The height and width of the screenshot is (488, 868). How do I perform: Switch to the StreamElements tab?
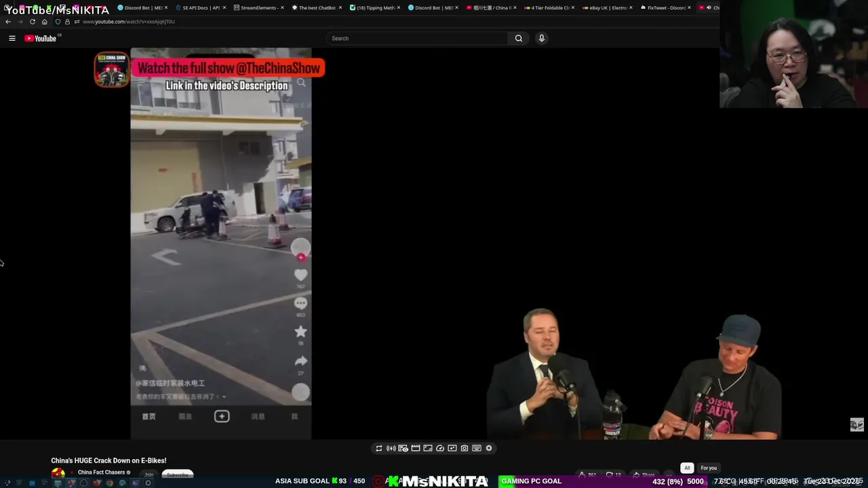coord(259,7)
